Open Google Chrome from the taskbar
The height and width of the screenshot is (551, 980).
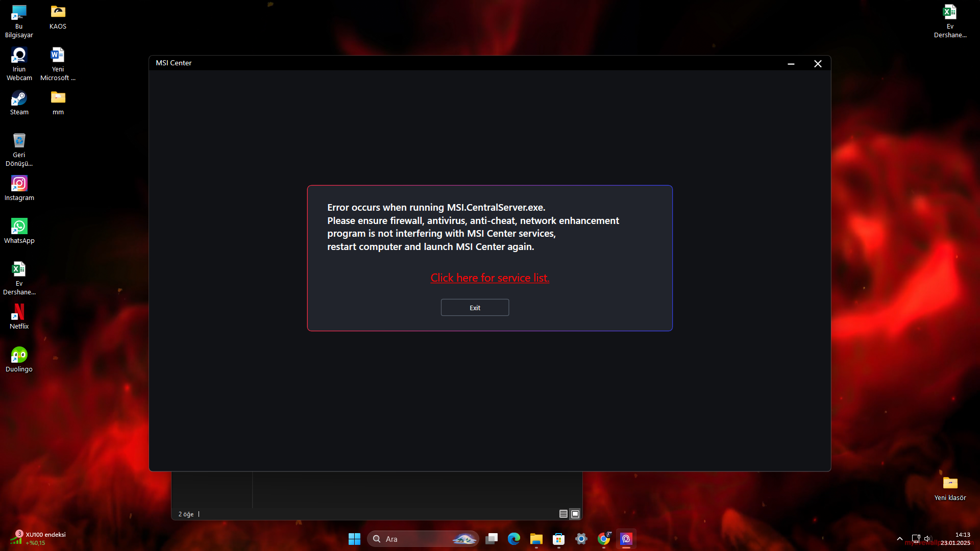click(x=604, y=539)
